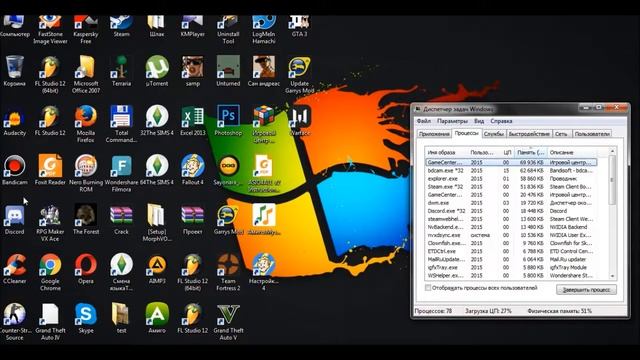The height and width of the screenshot is (360, 640).
Task: Launch Mozilla Firefox from desktop
Action: (x=86, y=124)
